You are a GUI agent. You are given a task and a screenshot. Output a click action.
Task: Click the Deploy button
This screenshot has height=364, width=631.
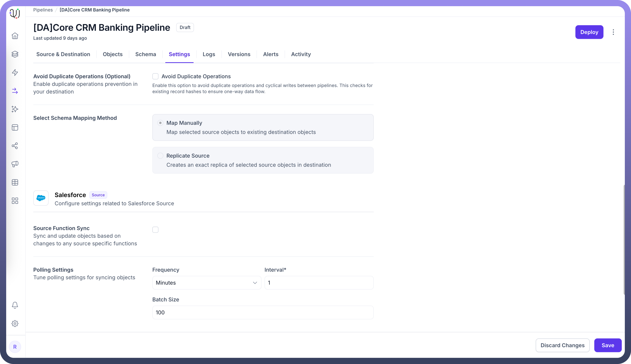589,32
